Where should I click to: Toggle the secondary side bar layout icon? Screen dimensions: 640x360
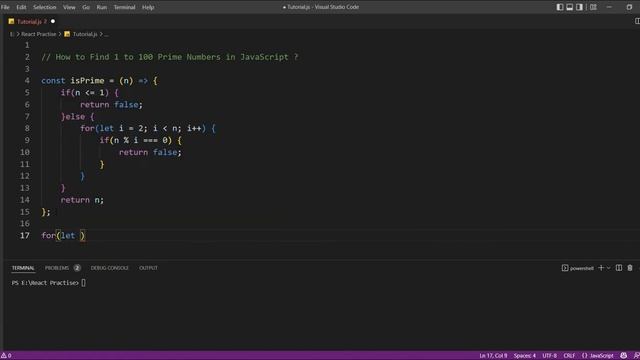(x=579, y=7)
